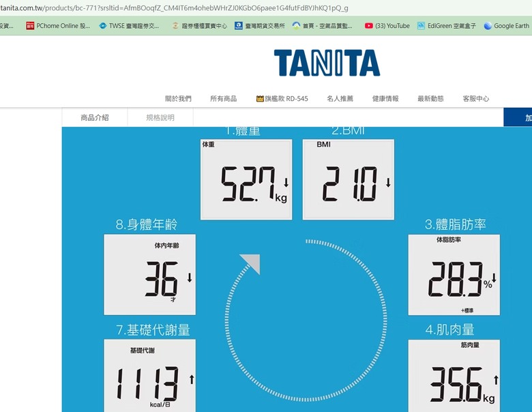Image resolution: width=532 pixels, height=412 pixels.
Task: Open the 臺灣期貨交易所 bookmark
Action: click(x=260, y=26)
